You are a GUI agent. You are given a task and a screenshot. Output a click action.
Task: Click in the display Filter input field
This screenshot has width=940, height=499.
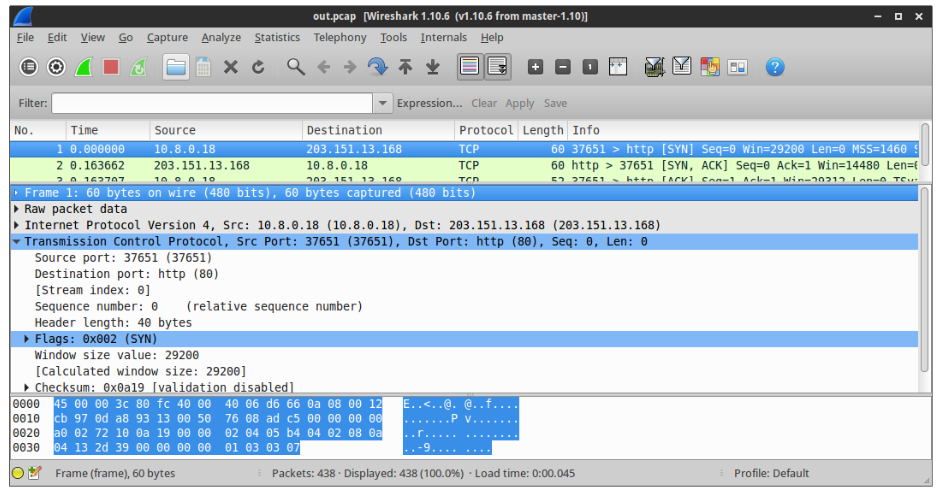(212, 103)
